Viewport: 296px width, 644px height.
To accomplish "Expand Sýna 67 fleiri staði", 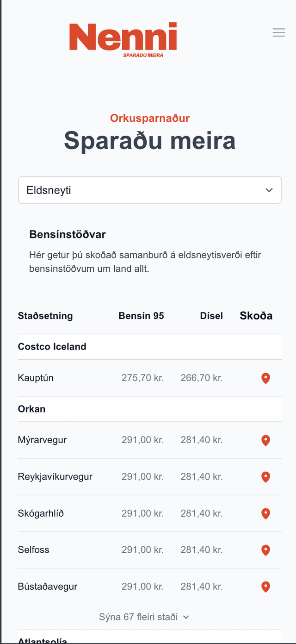I will pyautogui.click(x=144, y=617).
